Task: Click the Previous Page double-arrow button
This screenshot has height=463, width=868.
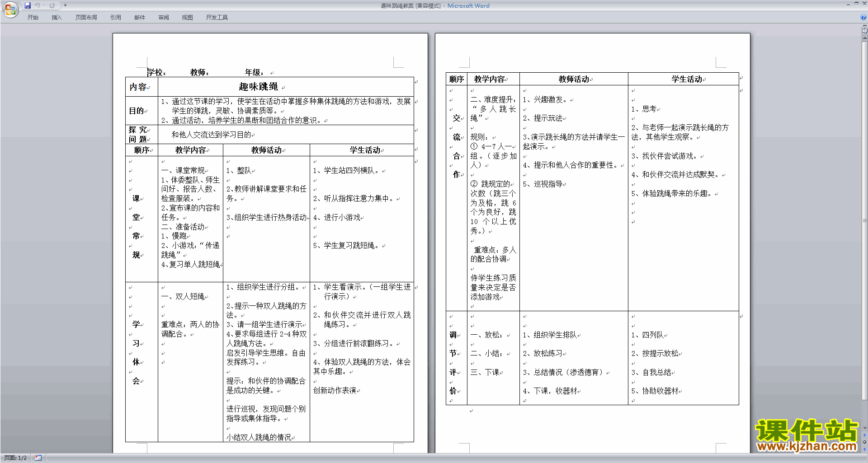Action: (865, 435)
